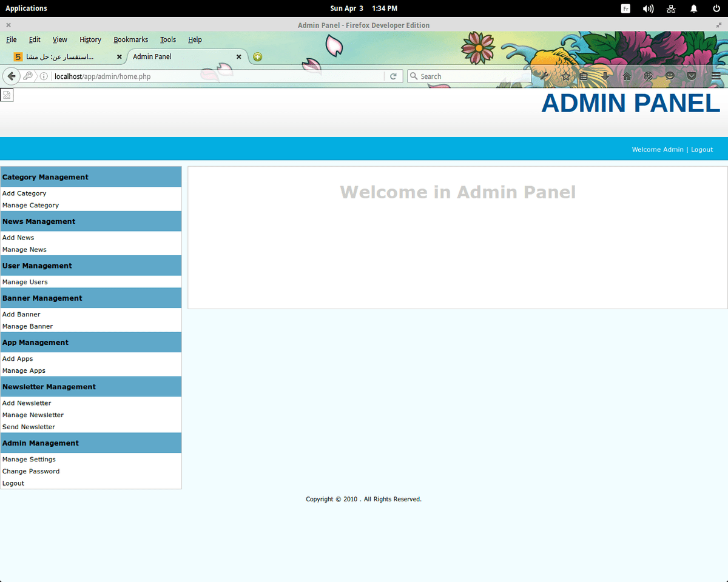The height and width of the screenshot is (582, 728).
Task: Click the localhost URL address field
Action: (218, 76)
